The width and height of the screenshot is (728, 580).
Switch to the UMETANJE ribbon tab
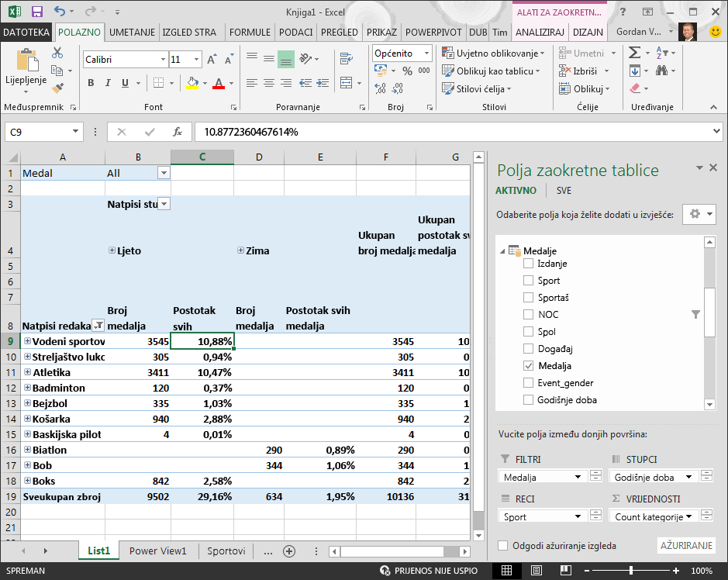(x=133, y=32)
